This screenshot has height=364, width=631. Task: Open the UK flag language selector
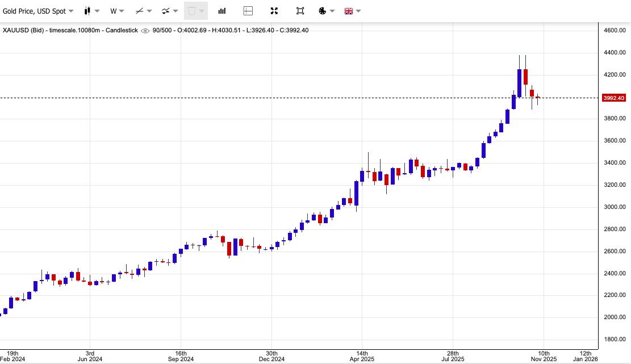click(x=348, y=11)
